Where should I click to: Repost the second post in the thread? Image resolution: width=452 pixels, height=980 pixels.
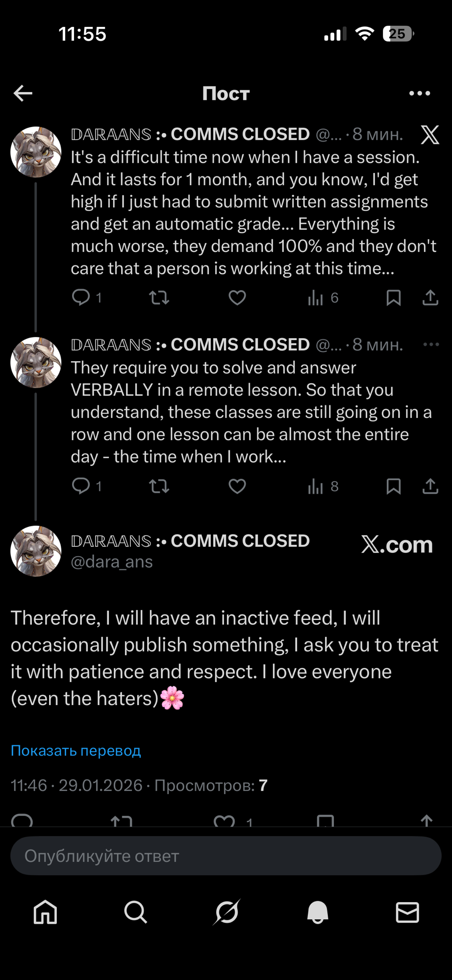click(x=159, y=486)
